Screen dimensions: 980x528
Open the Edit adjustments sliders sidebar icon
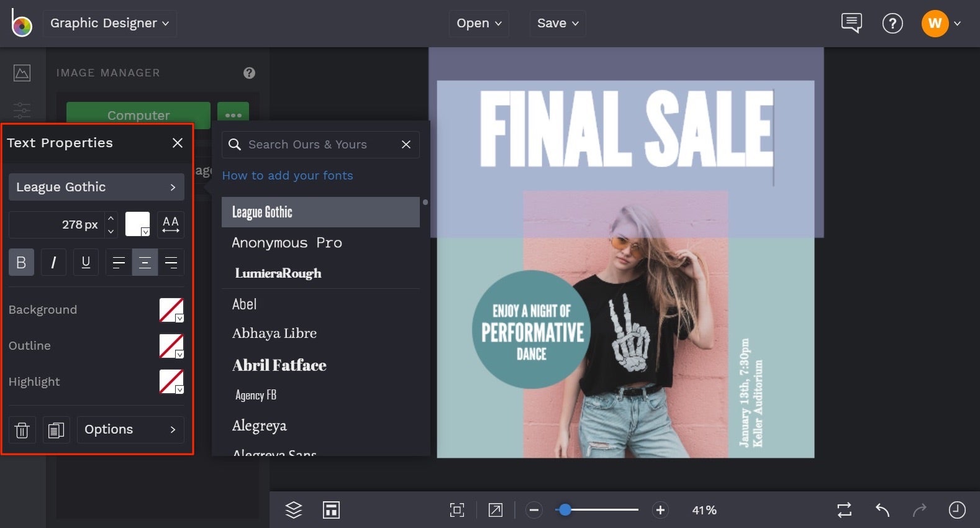click(22, 110)
